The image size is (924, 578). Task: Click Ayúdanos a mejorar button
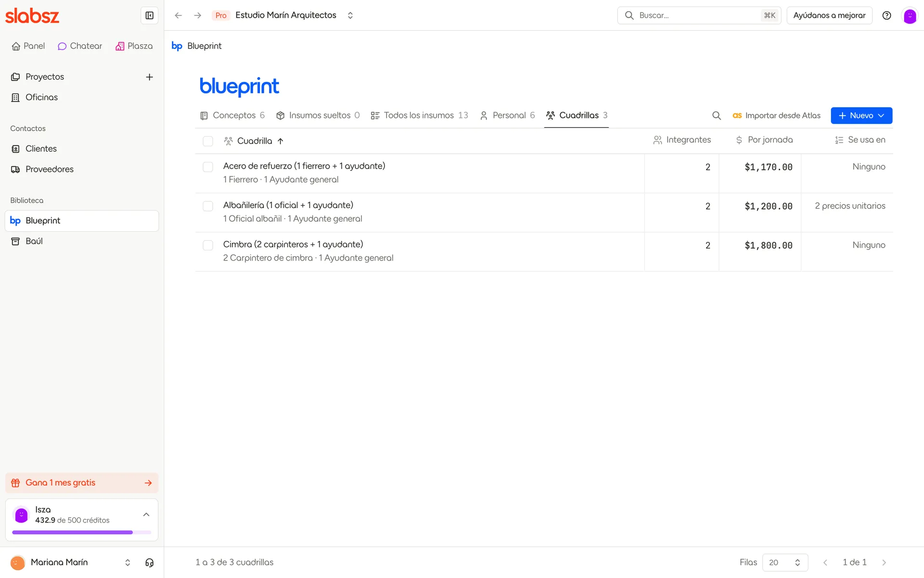tap(829, 15)
